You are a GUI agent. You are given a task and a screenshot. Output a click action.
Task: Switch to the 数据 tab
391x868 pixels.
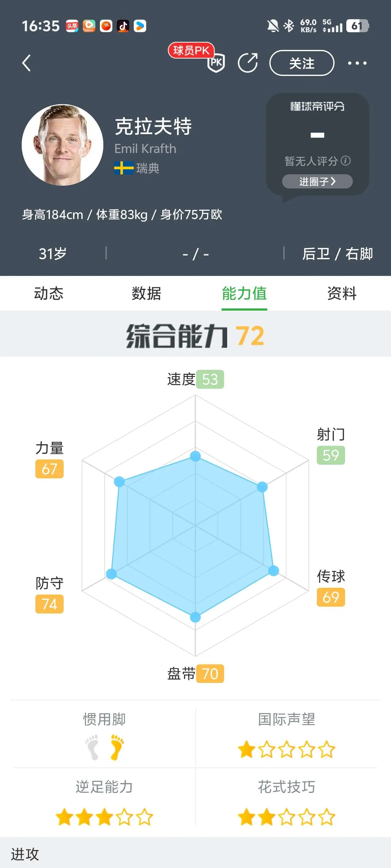146,293
